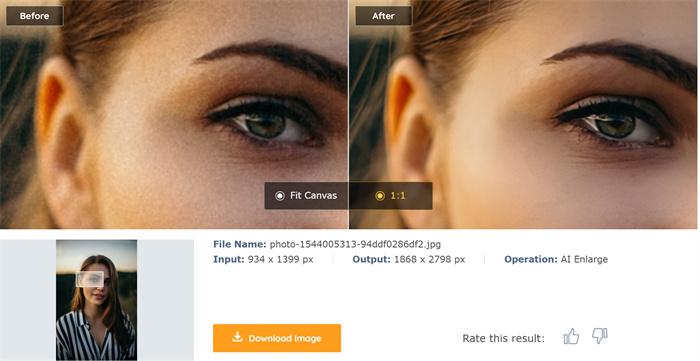
Task: Click the woman portrait thumbnail preview
Action: 96,300
